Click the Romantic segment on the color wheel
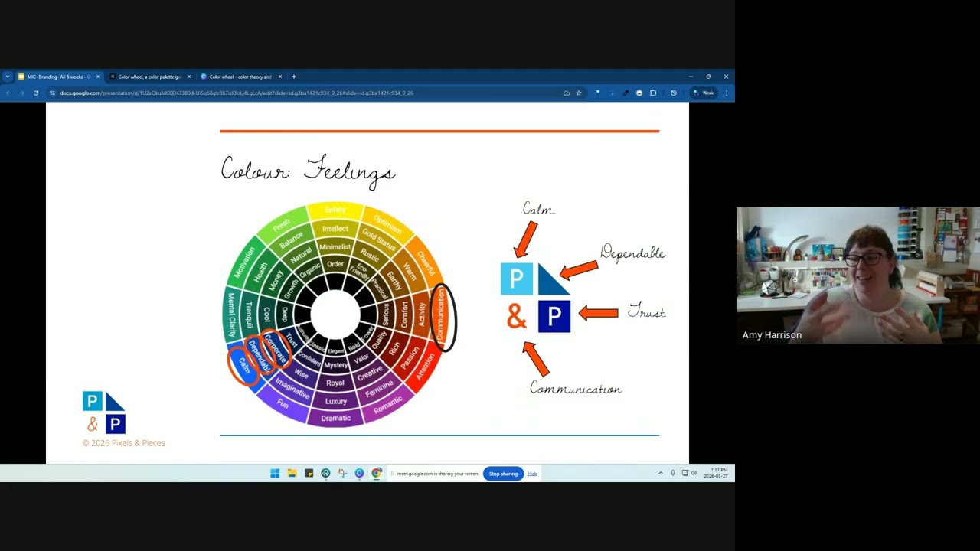 tap(387, 405)
